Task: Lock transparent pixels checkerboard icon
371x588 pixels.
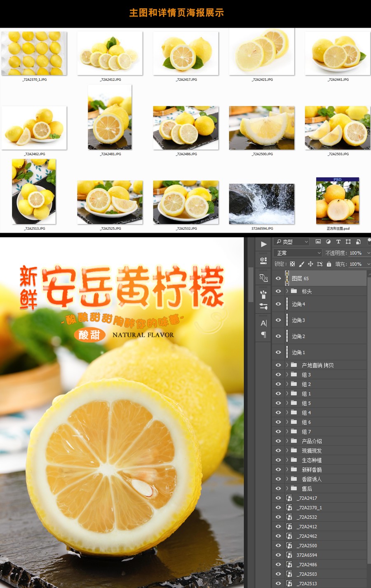Action: pyautogui.click(x=292, y=264)
